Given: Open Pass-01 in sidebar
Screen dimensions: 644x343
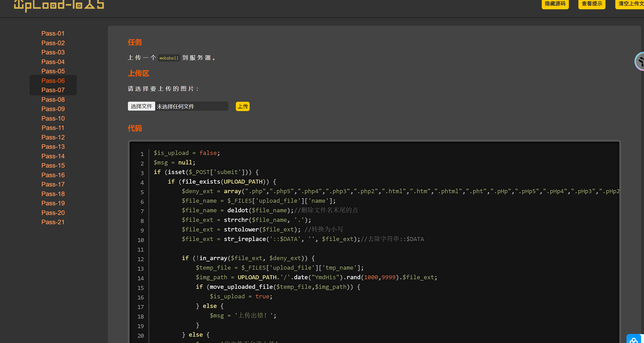Looking at the screenshot, I should pyautogui.click(x=53, y=33).
